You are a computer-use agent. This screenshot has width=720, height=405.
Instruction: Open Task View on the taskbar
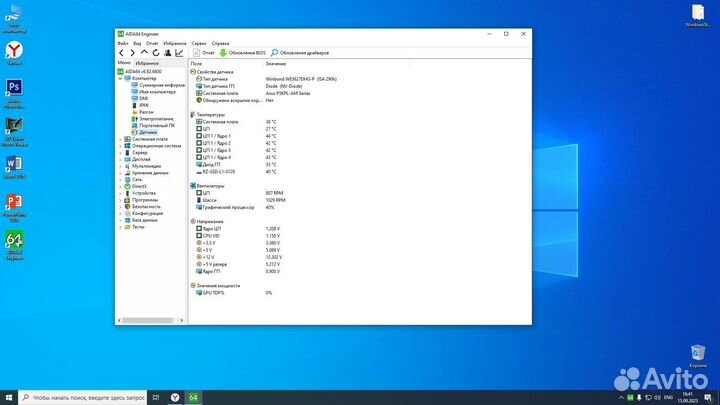point(156,398)
